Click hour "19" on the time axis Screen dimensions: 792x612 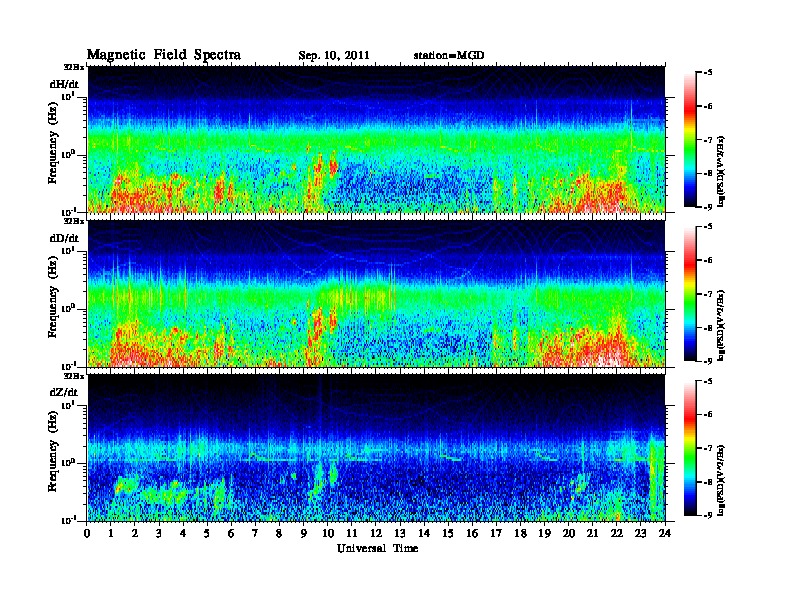tap(544, 533)
